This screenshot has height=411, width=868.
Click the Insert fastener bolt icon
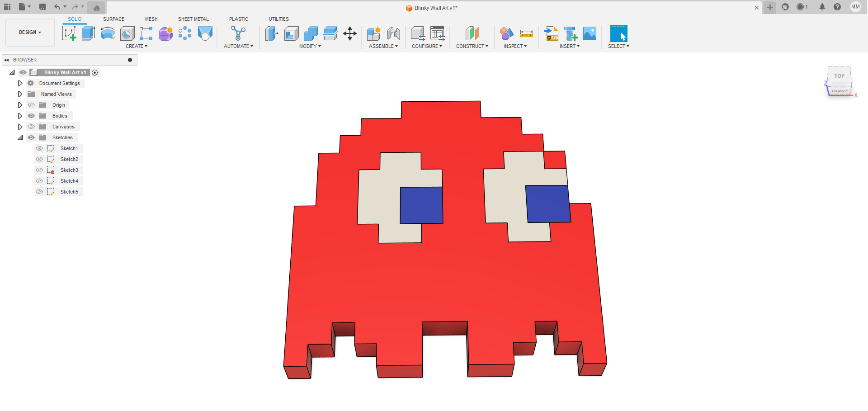pyautogui.click(x=571, y=33)
